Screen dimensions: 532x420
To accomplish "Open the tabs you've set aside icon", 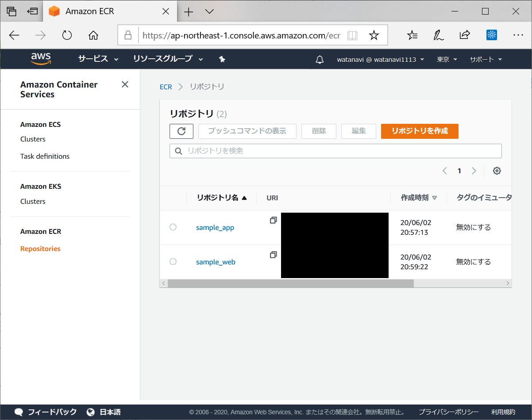I will point(12,11).
